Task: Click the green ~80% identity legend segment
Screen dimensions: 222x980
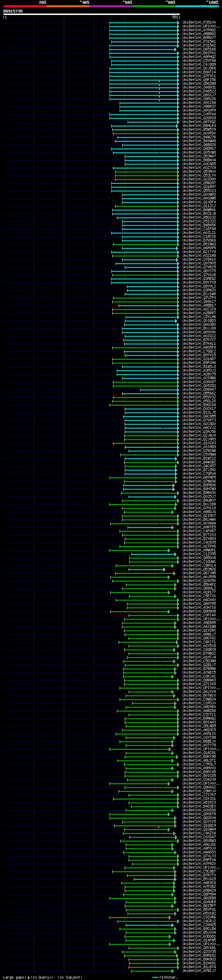Action: point(154,6)
